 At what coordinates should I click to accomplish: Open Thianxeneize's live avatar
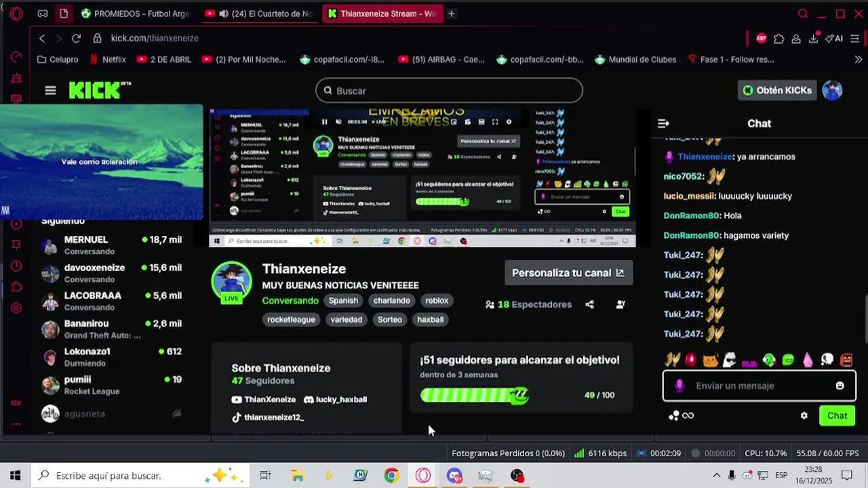[x=232, y=281]
